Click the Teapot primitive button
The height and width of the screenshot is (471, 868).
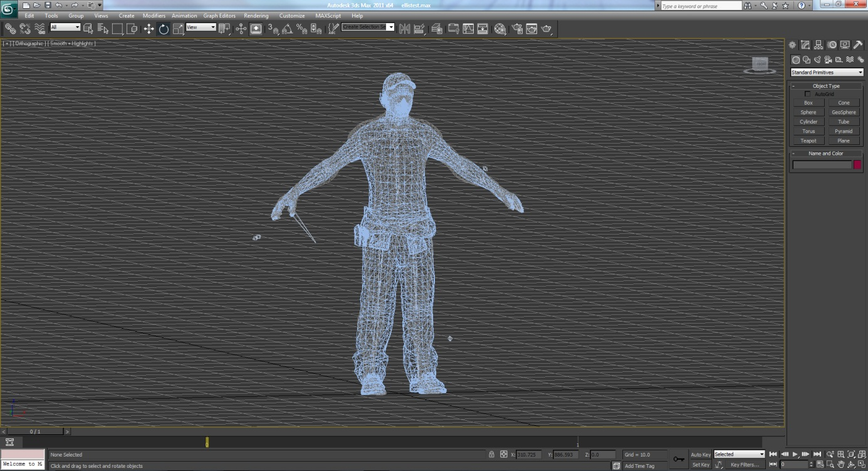coord(808,141)
